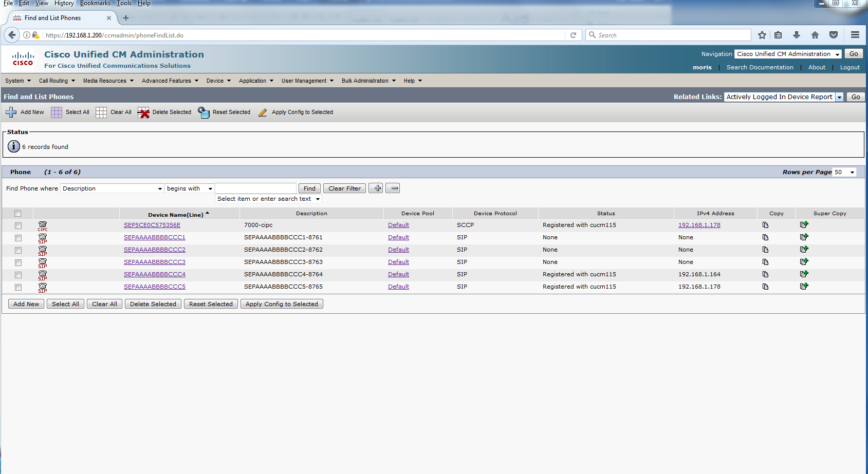Click the Copy icon for SEP5CE0C575356E
This screenshot has width=868, height=474.
click(x=765, y=225)
